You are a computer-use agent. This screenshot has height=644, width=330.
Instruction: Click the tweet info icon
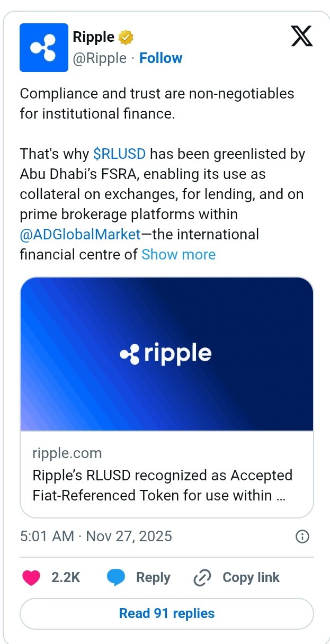tap(302, 536)
